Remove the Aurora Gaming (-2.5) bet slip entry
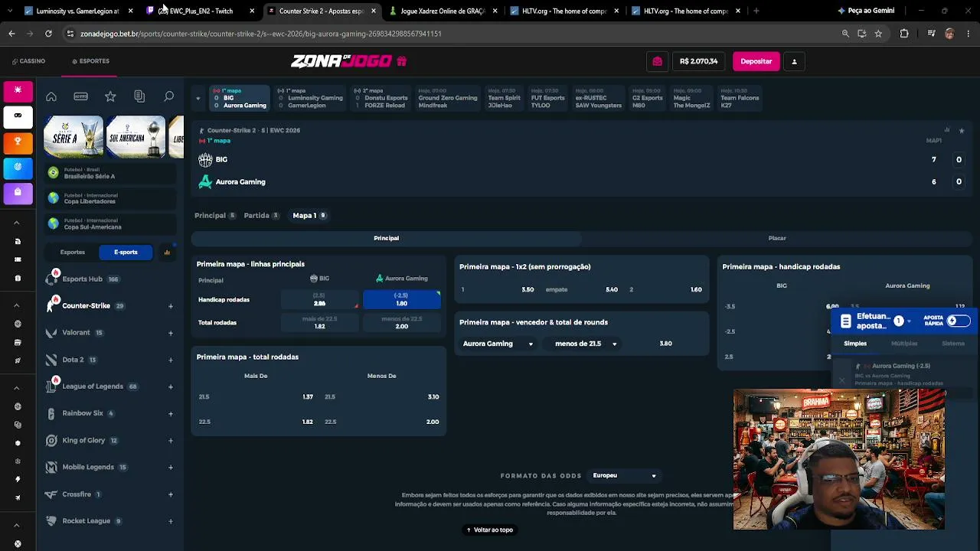This screenshot has width=980, height=551. pyautogui.click(x=842, y=380)
